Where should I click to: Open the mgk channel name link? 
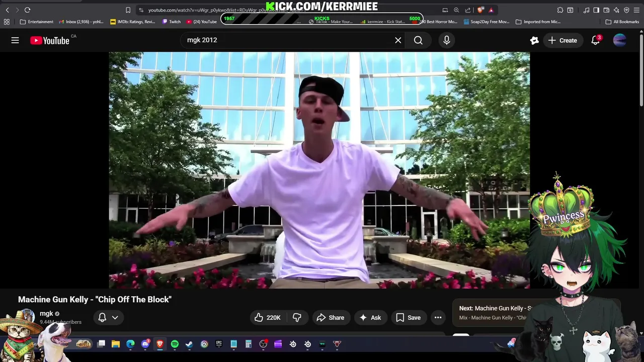click(x=46, y=313)
